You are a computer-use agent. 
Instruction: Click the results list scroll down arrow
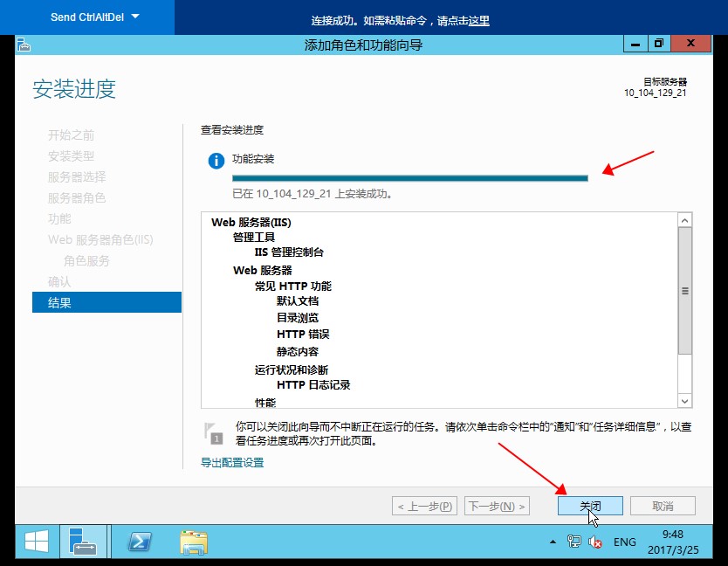(x=685, y=401)
